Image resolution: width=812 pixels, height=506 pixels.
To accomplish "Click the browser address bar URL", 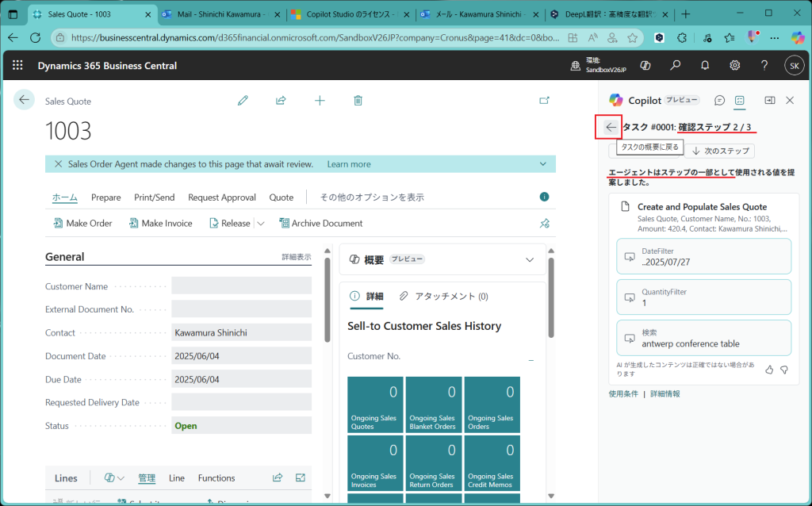I will pyautogui.click(x=315, y=38).
